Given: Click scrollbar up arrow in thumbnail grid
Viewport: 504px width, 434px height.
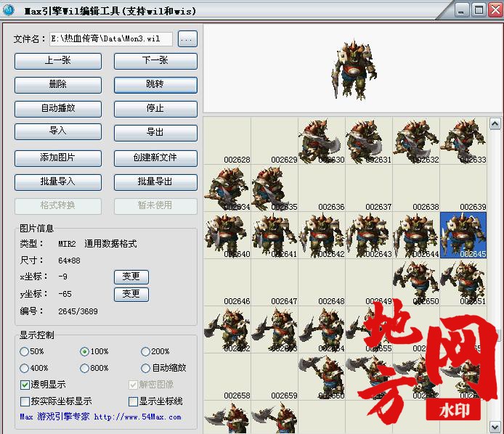Looking at the screenshot, I should (495, 123).
